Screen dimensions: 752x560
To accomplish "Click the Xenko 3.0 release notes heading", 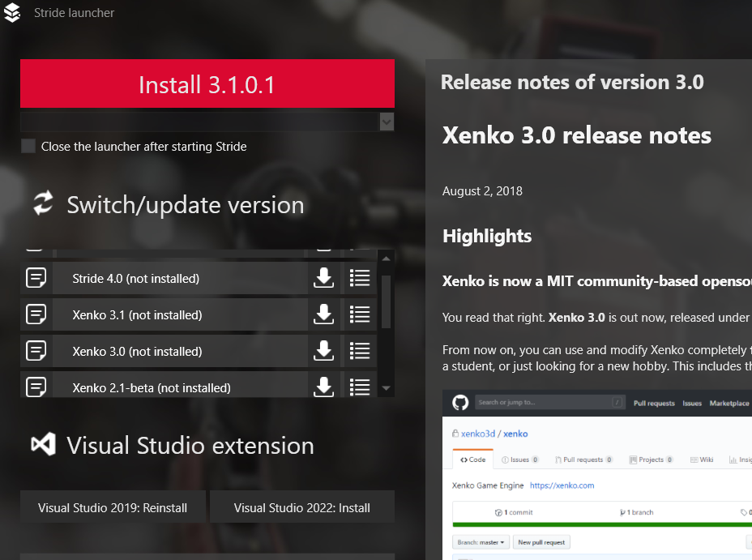I will click(x=576, y=135).
